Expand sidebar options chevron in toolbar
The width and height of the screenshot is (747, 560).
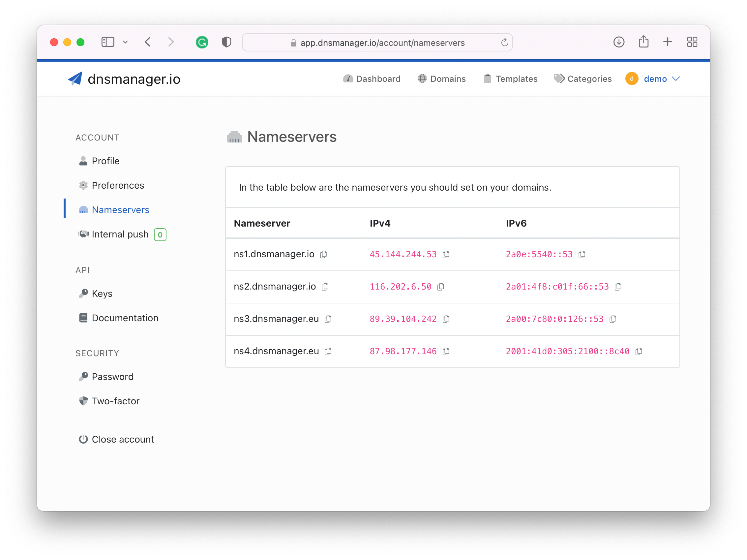pyautogui.click(x=125, y=42)
